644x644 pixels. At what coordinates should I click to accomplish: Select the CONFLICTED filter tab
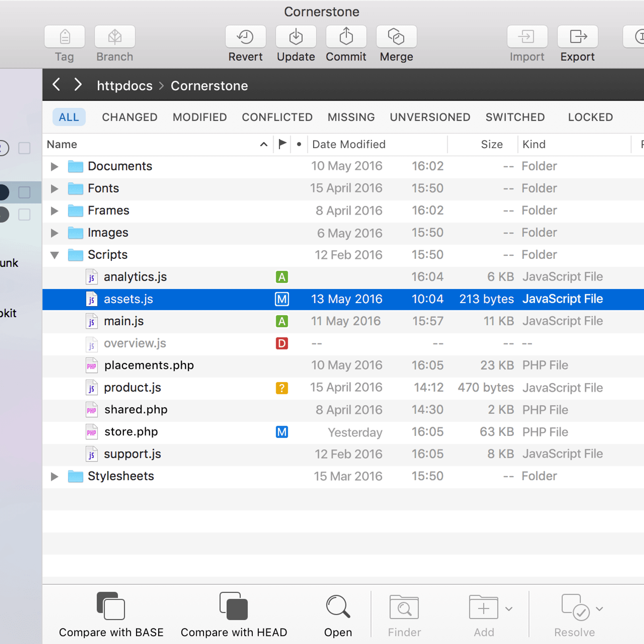(x=277, y=117)
